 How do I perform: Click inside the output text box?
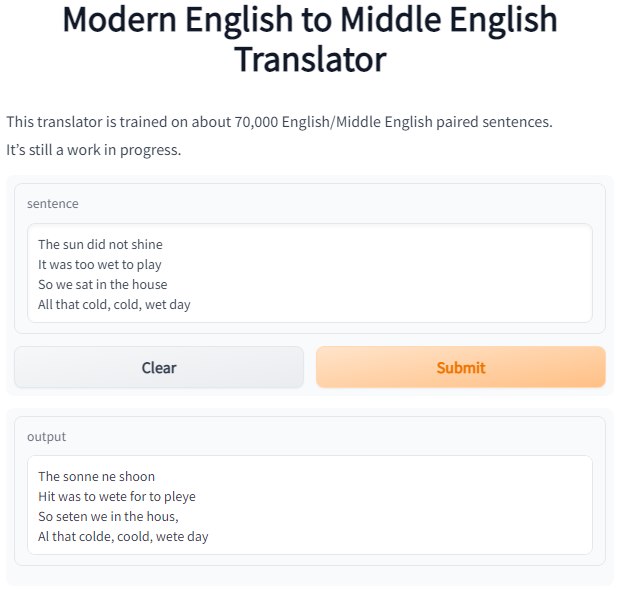pyautogui.click(x=310, y=505)
